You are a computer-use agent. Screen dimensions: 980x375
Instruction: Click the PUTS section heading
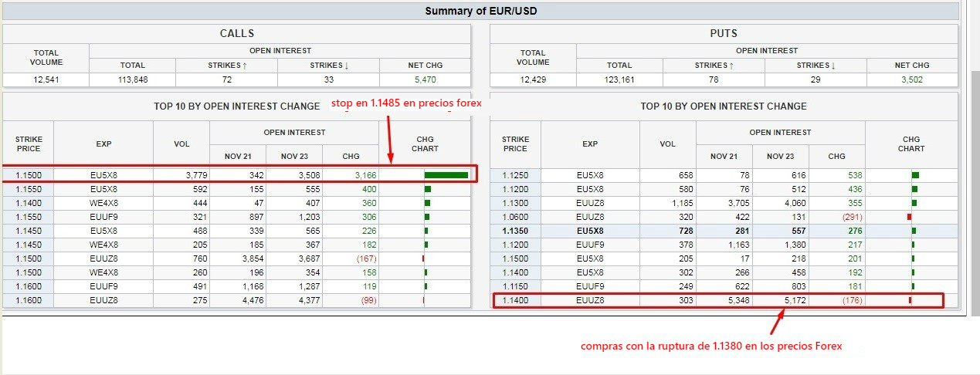[723, 33]
